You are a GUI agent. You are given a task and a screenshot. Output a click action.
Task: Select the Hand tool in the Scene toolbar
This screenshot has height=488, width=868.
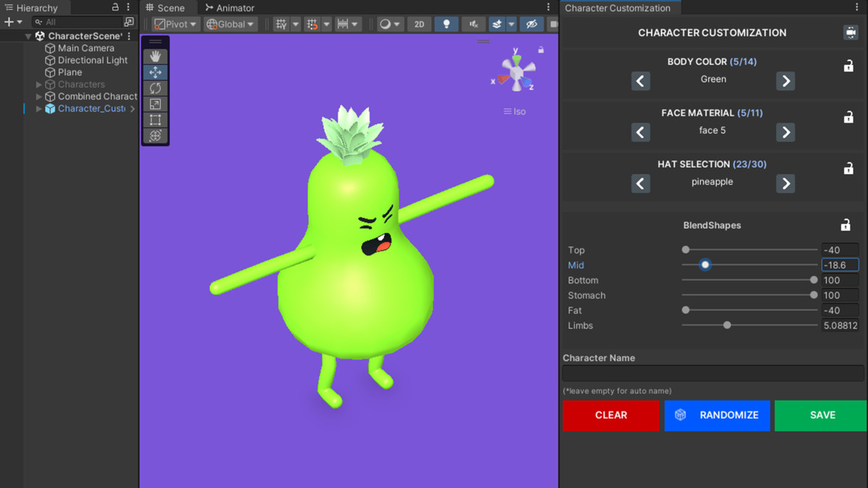click(155, 56)
